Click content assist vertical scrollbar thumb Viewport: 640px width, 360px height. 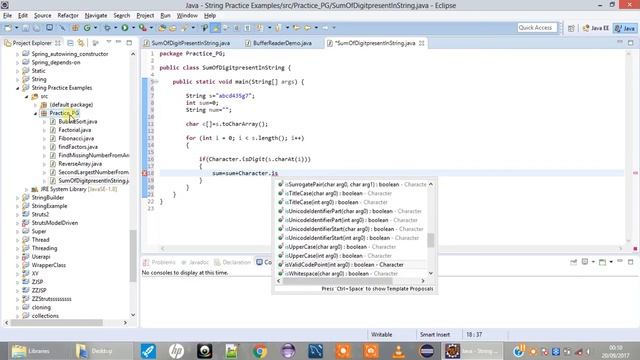coord(431,240)
